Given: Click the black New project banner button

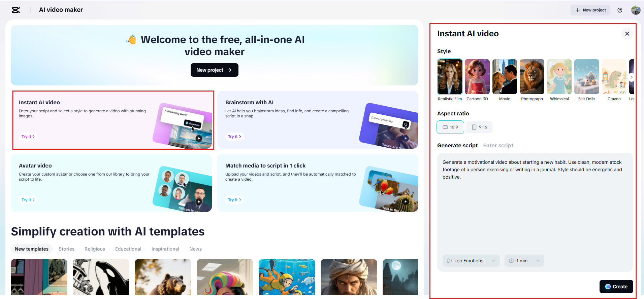Looking at the screenshot, I should coord(215,70).
